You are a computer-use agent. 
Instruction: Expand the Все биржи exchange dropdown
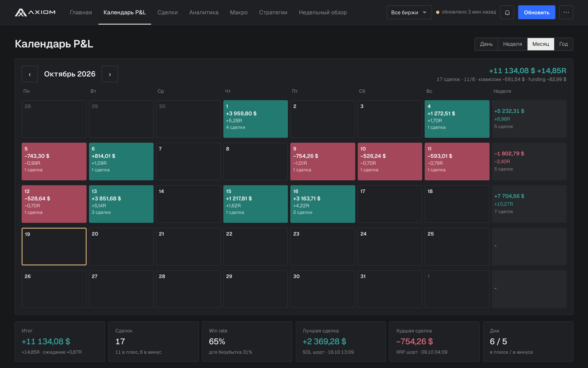point(409,12)
